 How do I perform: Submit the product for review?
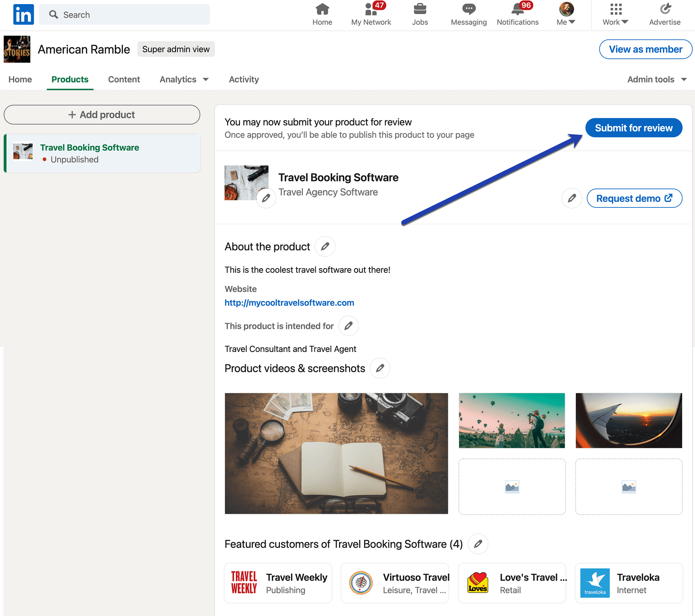click(633, 128)
